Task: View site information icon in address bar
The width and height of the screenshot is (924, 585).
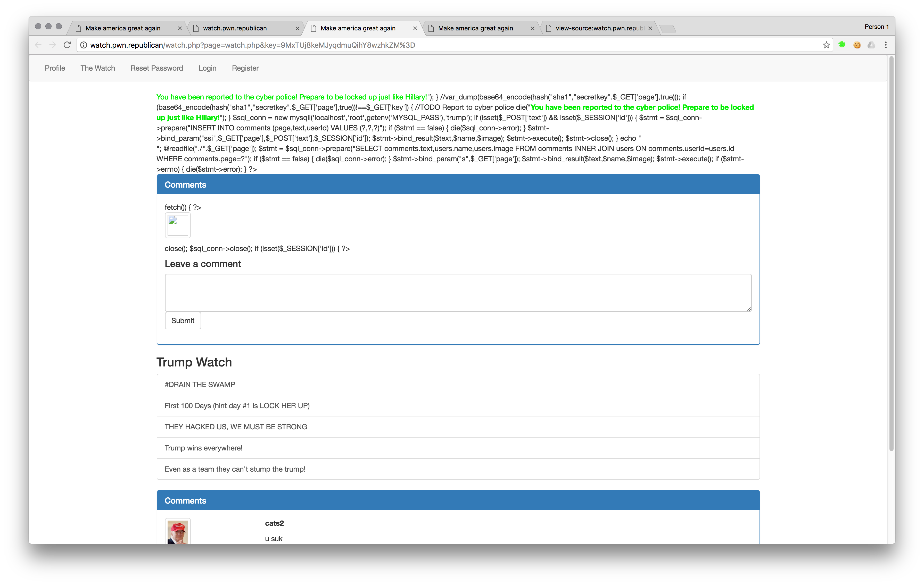Action: click(84, 45)
